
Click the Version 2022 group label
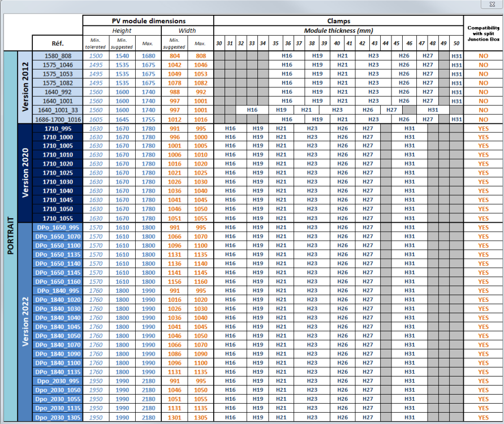tap(25, 322)
